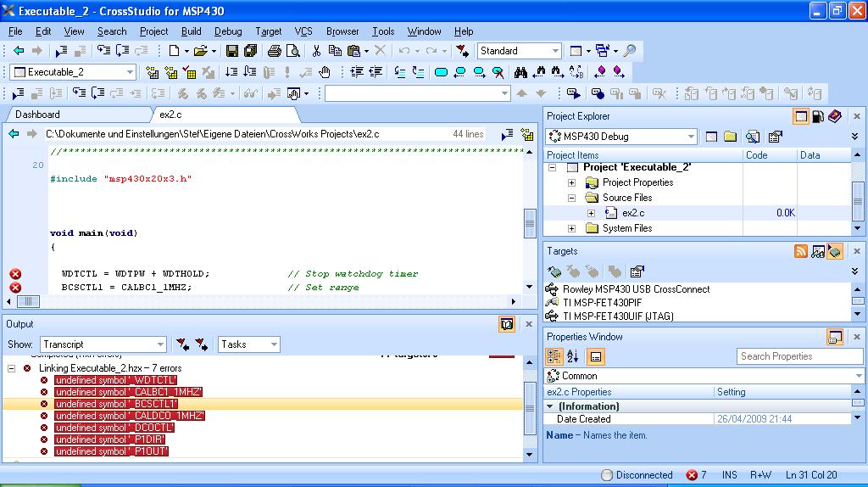Click the Clear Bookmarks icon with red X
868x487 pixels.
click(498, 72)
